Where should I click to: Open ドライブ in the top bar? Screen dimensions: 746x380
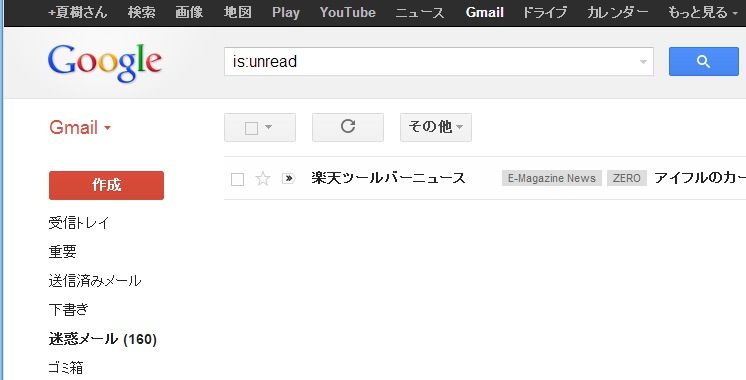[x=544, y=12]
